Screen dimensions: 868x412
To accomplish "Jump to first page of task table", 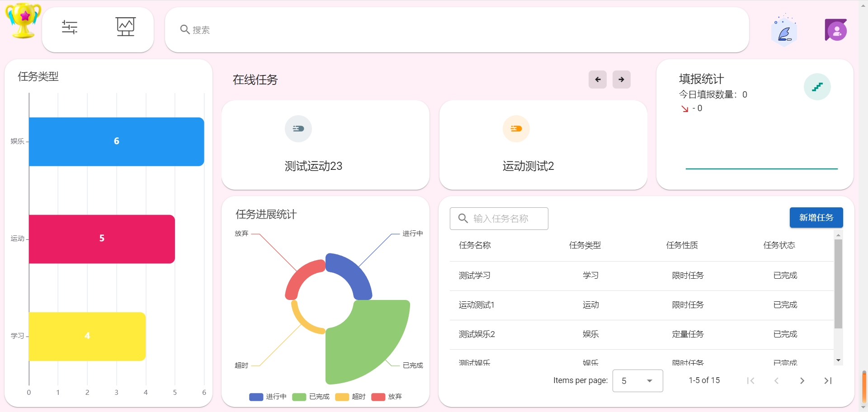I will [x=751, y=381].
